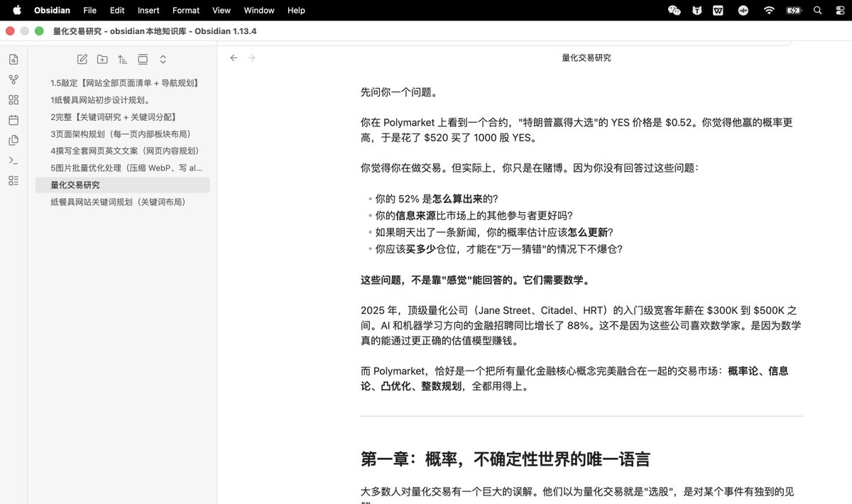This screenshot has height=504, width=852.
Task: Open the quick switcher file-search icon
Action: (x=13, y=60)
